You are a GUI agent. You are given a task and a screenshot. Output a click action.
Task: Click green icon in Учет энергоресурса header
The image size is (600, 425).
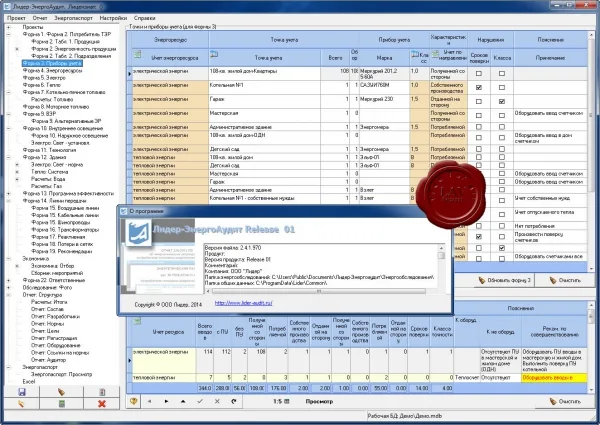click(137, 54)
